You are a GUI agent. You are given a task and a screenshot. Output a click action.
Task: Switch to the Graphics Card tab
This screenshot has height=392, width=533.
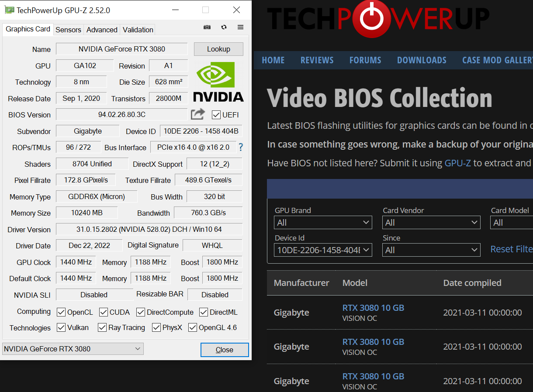28,29
